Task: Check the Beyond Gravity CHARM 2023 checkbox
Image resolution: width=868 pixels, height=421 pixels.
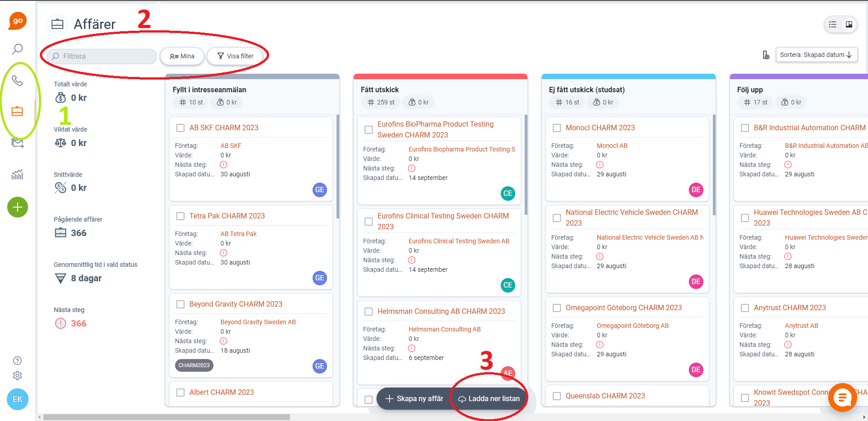Action: coord(180,304)
